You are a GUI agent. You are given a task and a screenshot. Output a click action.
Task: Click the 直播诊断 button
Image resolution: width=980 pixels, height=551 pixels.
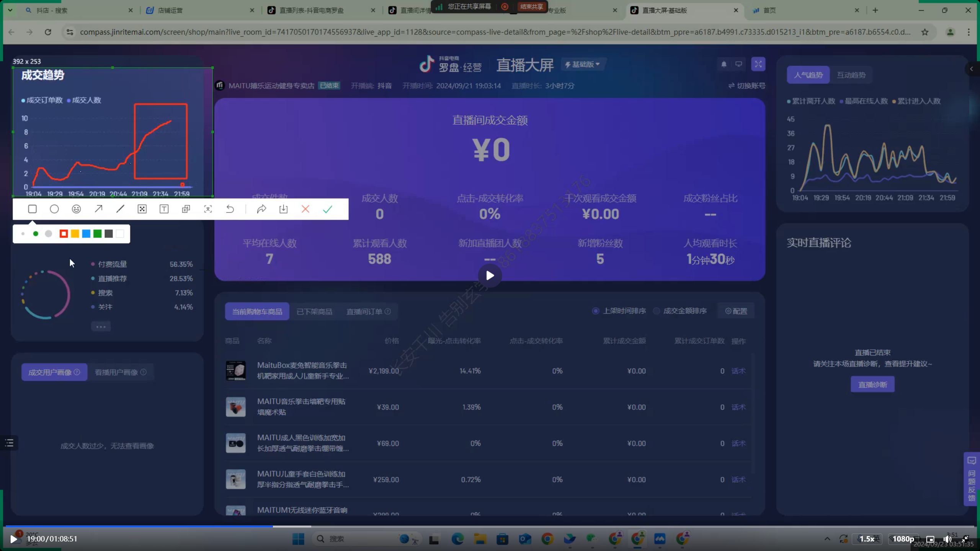click(x=872, y=385)
